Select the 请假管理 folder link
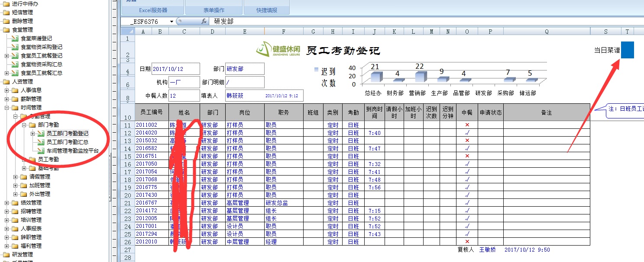Image resolution: width=644 pixels, height=262 pixels. pos(39,177)
